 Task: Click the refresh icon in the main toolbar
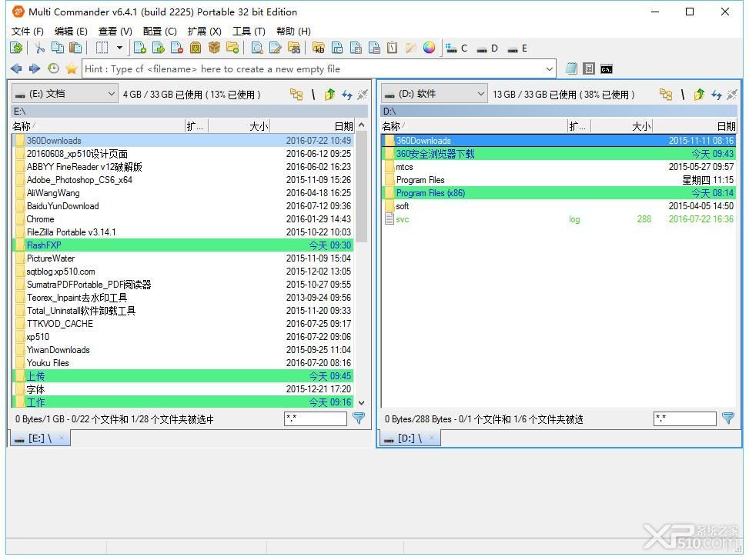pyautogui.click(x=17, y=48)
